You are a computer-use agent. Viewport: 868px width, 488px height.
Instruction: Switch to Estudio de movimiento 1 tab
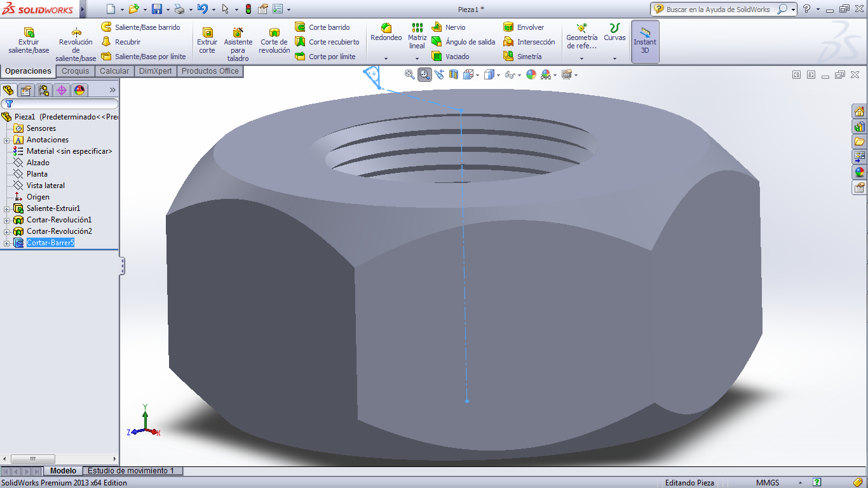coord(130,471)
